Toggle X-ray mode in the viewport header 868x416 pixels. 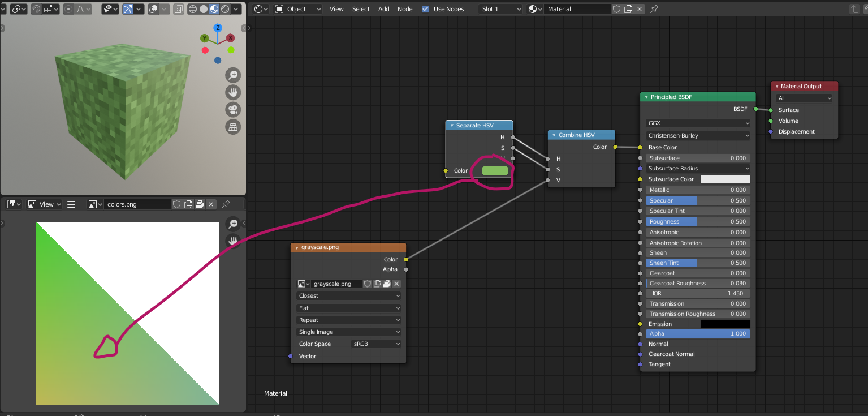coord(178,9)
